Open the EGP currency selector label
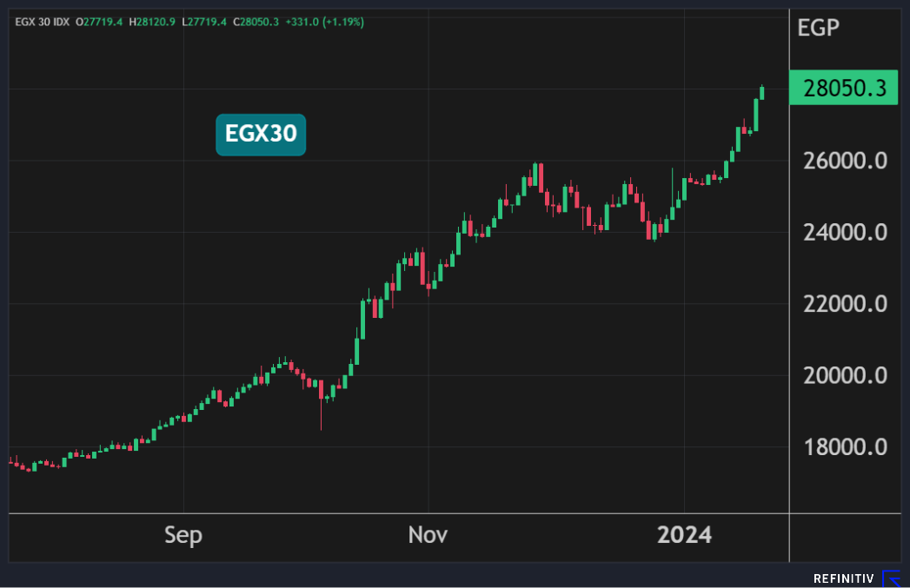This screenshot has height=588, width=910. 818,28
